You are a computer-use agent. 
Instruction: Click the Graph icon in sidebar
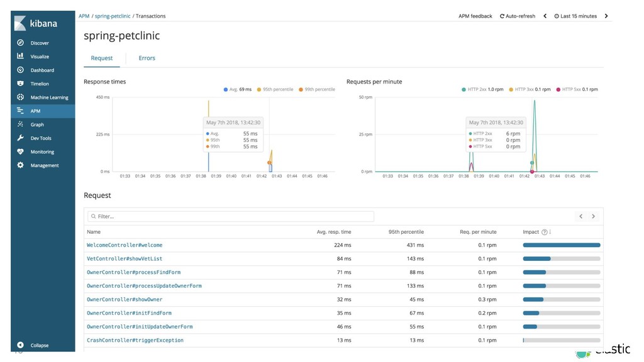(20, 124)
